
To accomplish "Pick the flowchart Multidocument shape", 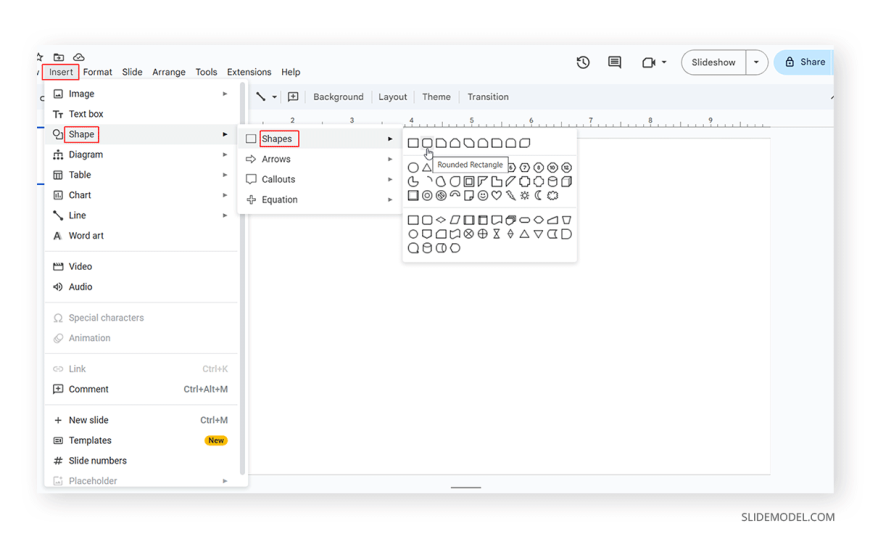I will click(510, 220).
